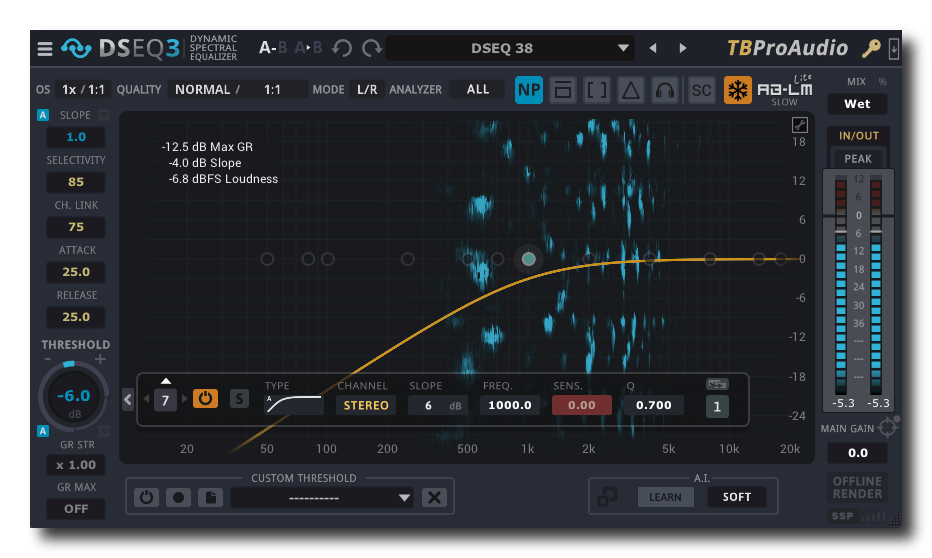Toggle the NP button

coord(528,90)
